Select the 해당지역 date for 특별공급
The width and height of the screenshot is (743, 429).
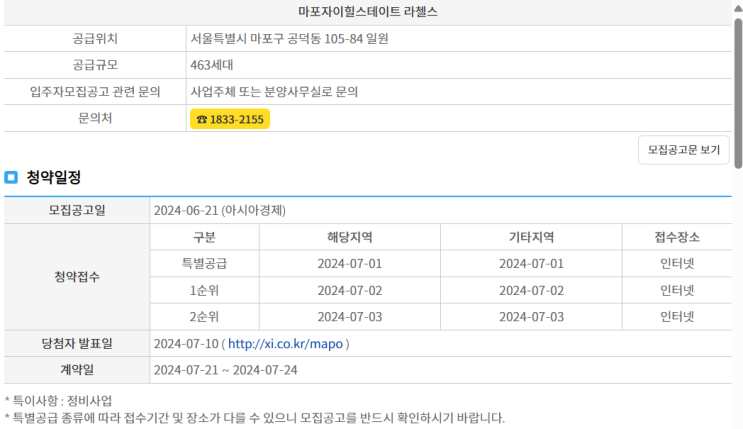[350, 264]
